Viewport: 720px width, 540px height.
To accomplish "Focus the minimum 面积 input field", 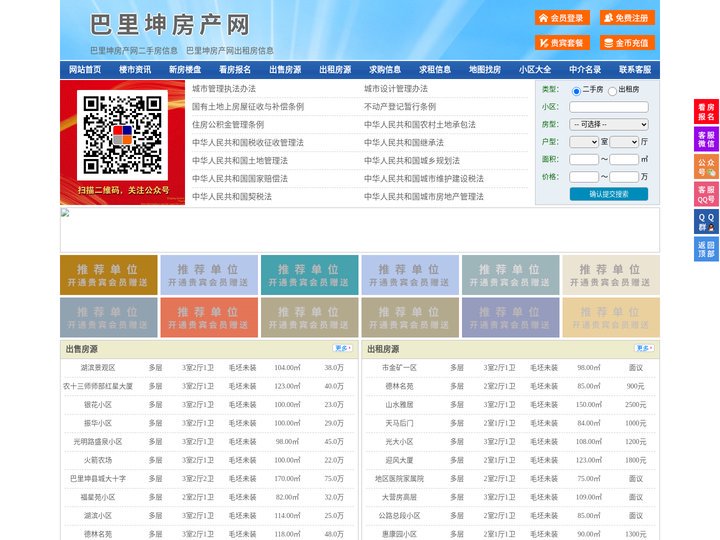I will click(x=584, y=159).
